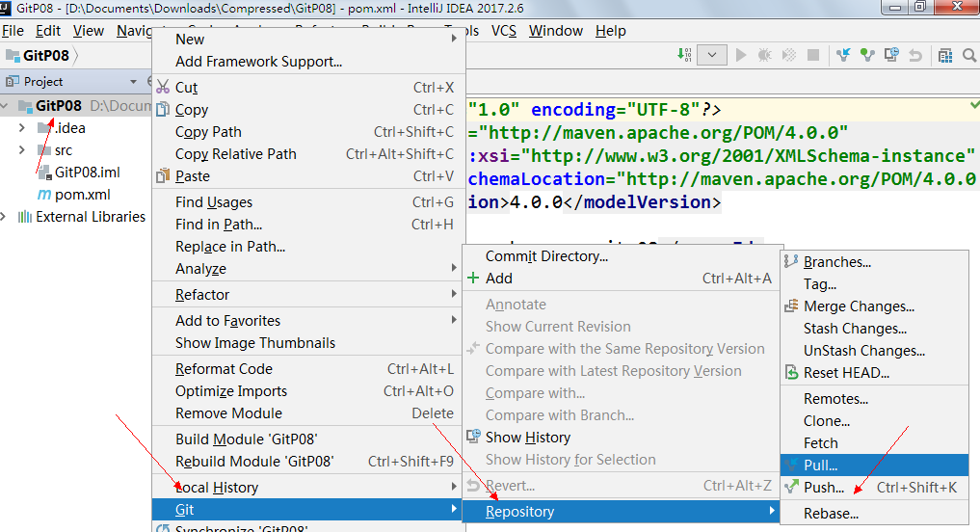This screenshot has height=532, width=980.
Task: Open the run configuration dropdown
Action: pyautogui.click(x=712, y=56)
